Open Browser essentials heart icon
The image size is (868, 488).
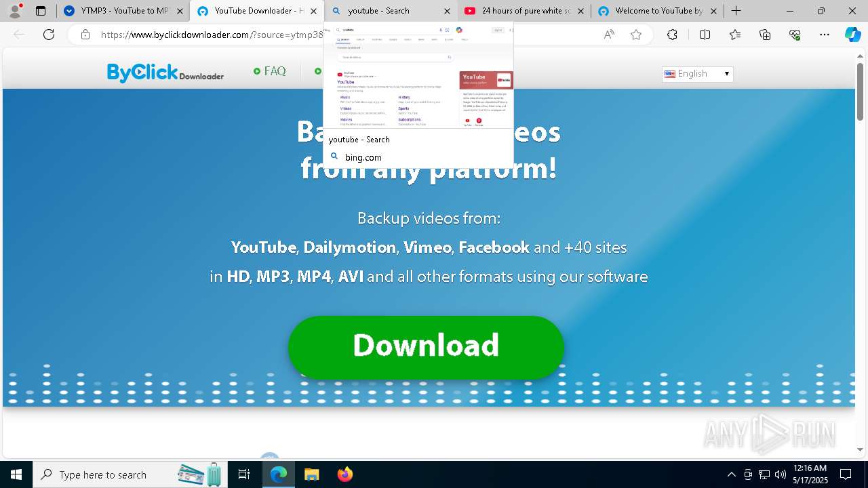tap(795, 35)
